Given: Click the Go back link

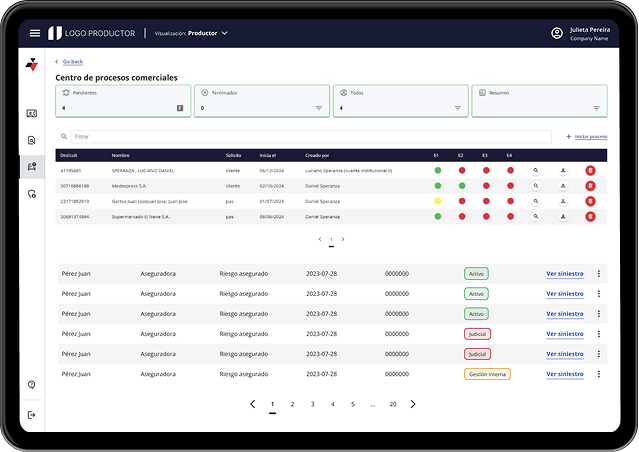Looking at the screenshot, I should (72, 62).
